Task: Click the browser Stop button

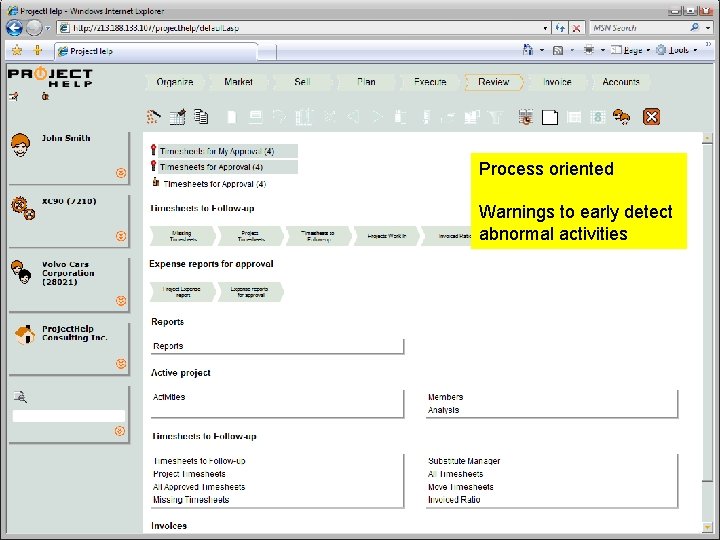Action: pyautogui.click(x=576, y=28)
